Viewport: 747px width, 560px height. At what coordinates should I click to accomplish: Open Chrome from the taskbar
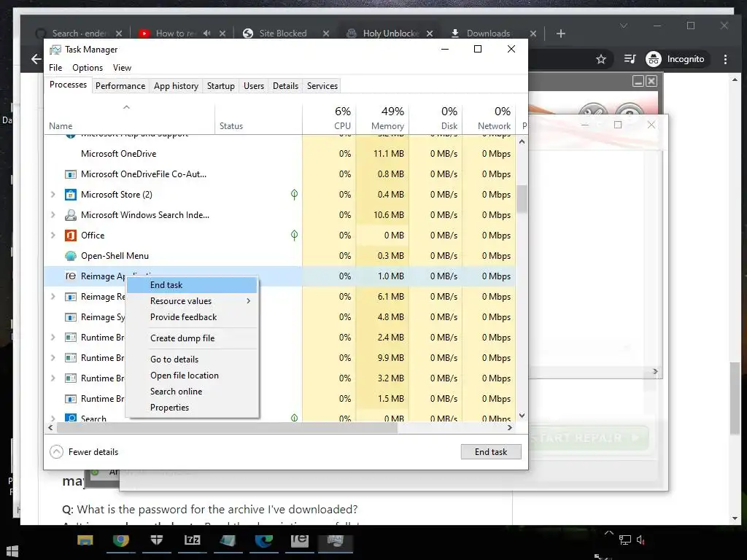pyautogui.click(x=121, y=540)
